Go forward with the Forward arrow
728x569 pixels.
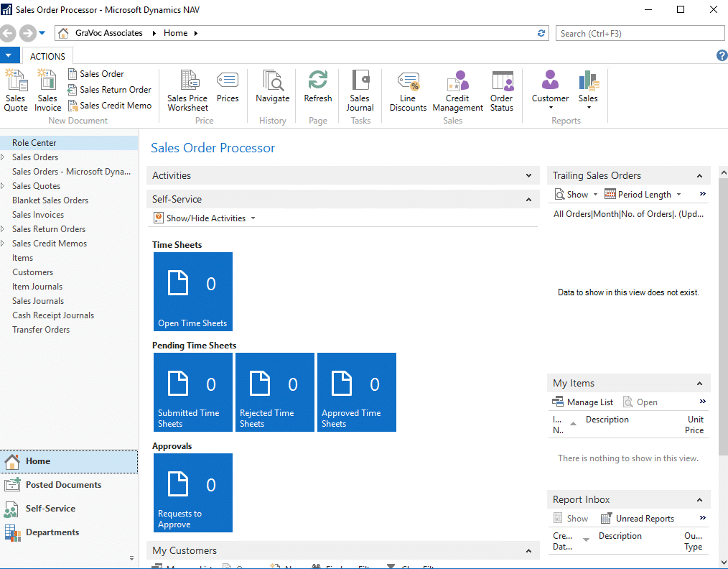pyautogui.click(x=28, y=33)
